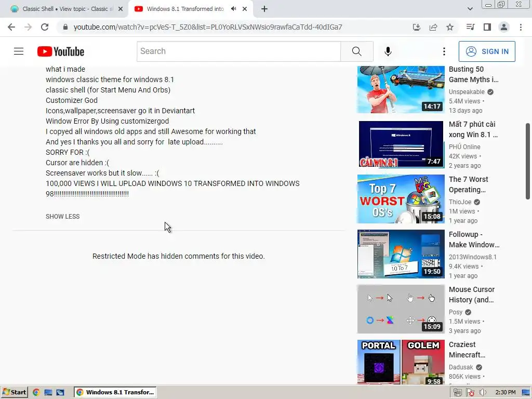Go forward in browser history
This screenshot has height=399, width=532.
coord(28,27)
